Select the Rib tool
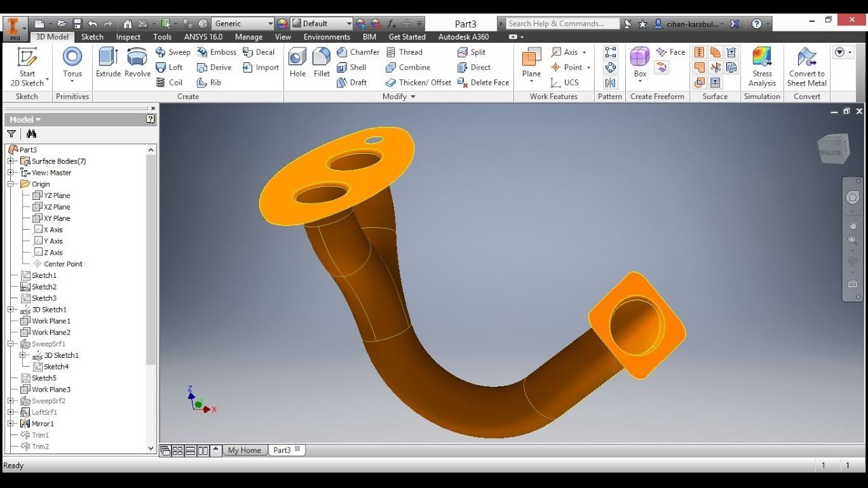Viewport: 868px width, 488px height. click(x=209, y=83)
